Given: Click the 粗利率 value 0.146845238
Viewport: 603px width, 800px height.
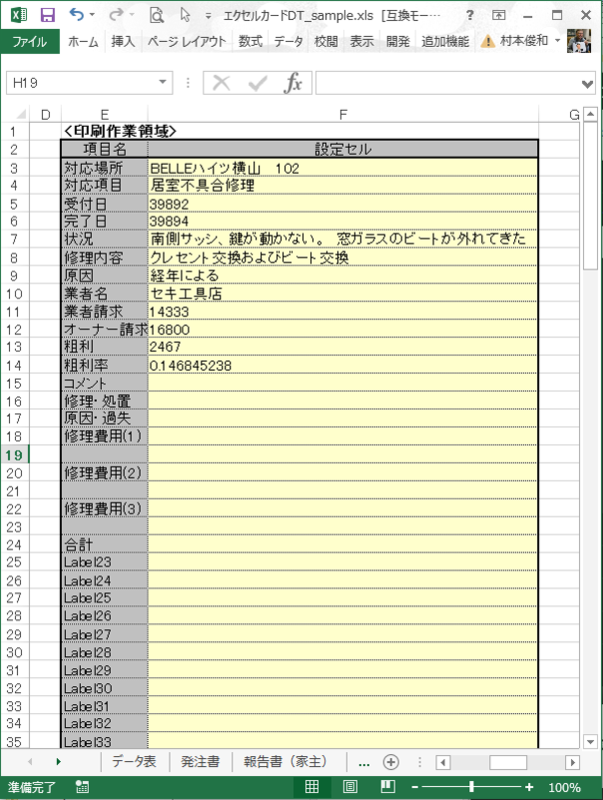Looking at the screenshot, I should (x=342, y=365).
